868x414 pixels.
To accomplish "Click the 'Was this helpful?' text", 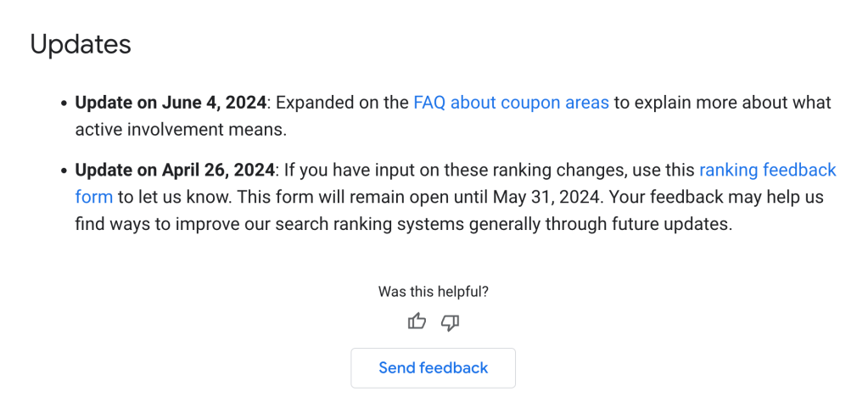I will point(433,291).
